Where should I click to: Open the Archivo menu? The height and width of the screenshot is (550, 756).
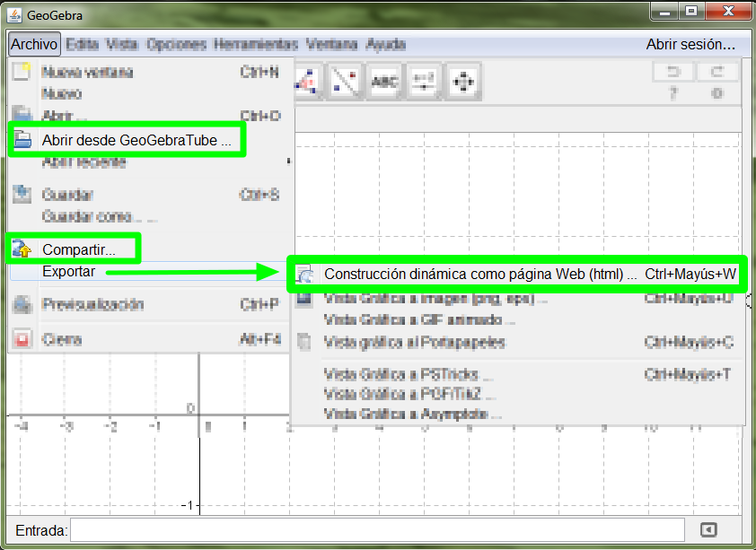pos(34,44)
